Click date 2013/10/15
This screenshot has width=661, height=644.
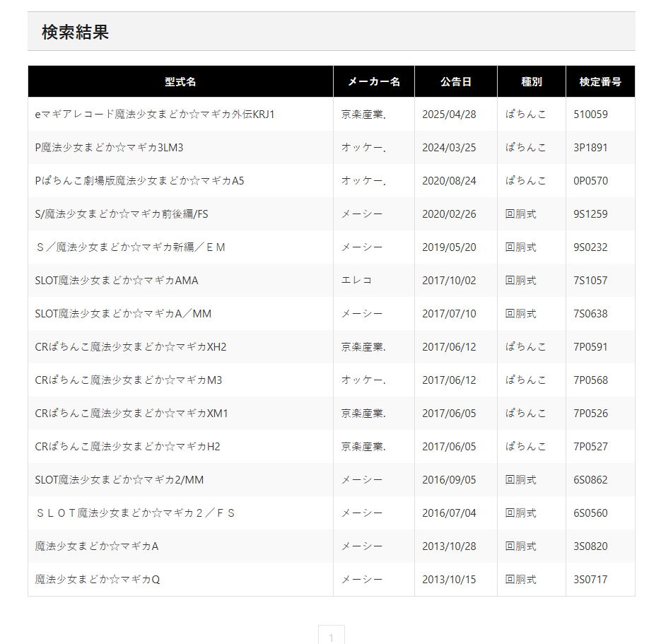tap(450, 580)
